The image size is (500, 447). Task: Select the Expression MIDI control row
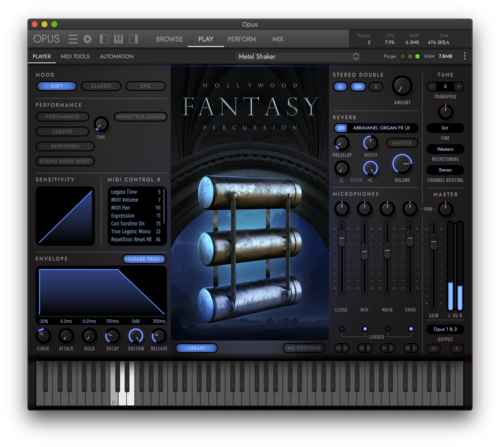pyautogui.click(x=136, y=216)
